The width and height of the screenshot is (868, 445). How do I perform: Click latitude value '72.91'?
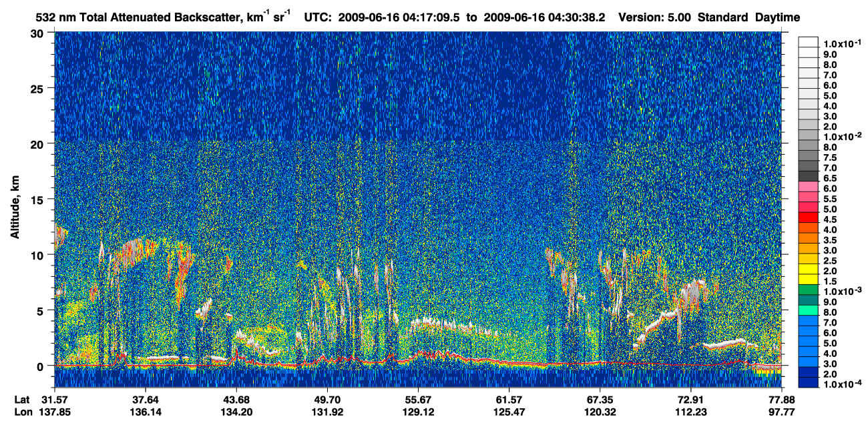coord(690,400)
